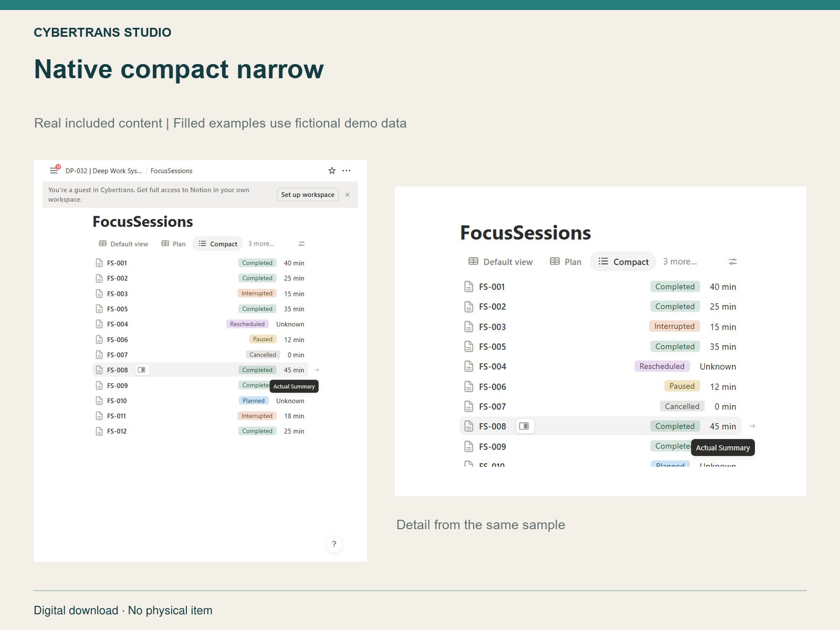Click Planned tag of FS-010 on left
840x630 pixels.
click(254, 401)
